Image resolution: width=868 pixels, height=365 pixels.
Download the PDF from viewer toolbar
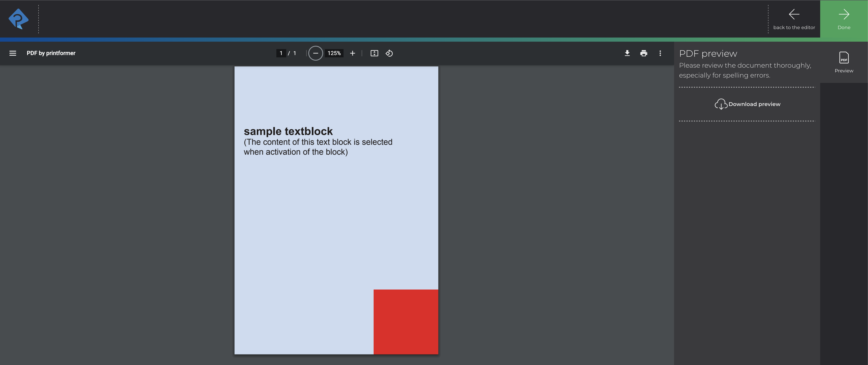tap(627, 53)
